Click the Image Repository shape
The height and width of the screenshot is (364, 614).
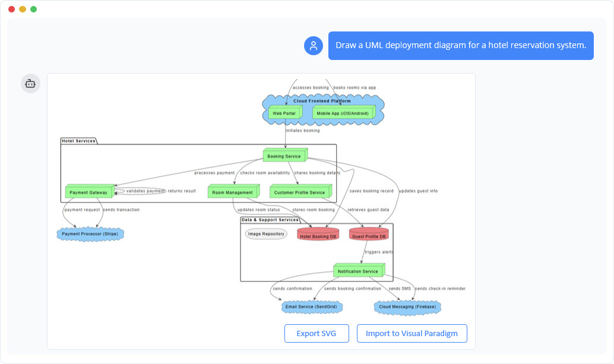(x=265, y=233)
